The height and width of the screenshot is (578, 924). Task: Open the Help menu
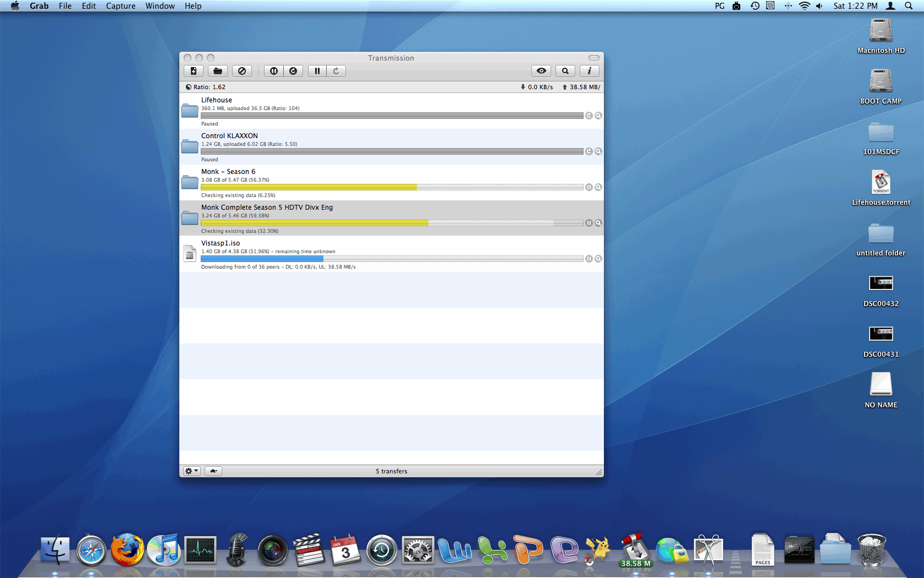[193, 6]
